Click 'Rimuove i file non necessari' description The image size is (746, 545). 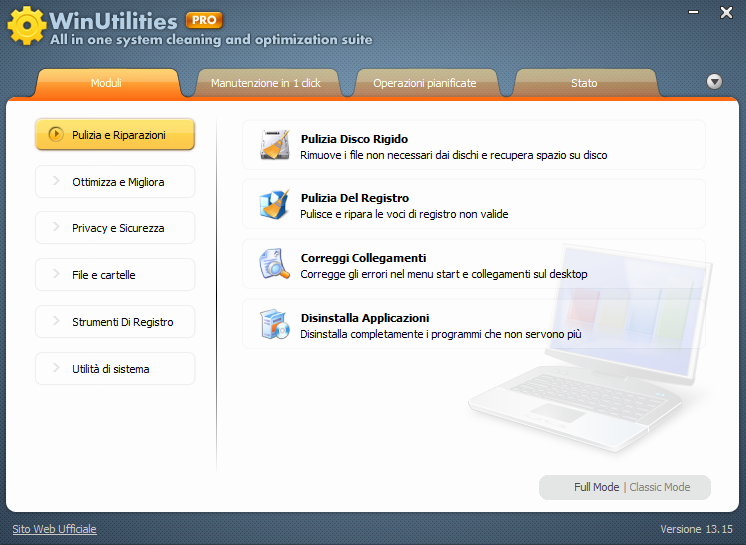[454, 155]
